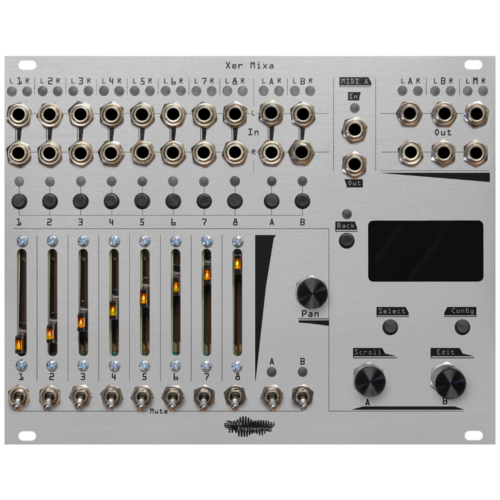This screenshot has height=500, width=500.
Task: Push the channel 3 select button
Action: click(x=81, y=201)
